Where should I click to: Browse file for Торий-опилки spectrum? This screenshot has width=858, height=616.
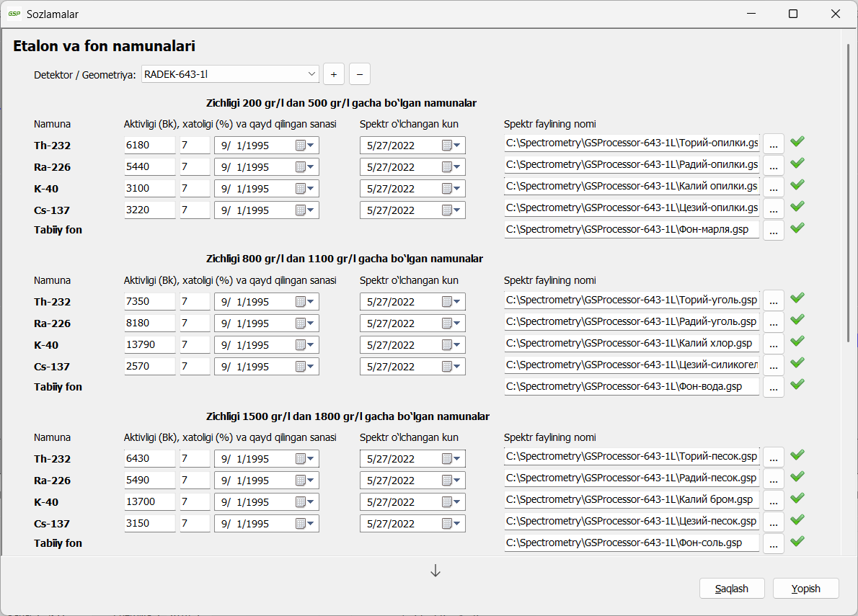[x=773, y=144]
